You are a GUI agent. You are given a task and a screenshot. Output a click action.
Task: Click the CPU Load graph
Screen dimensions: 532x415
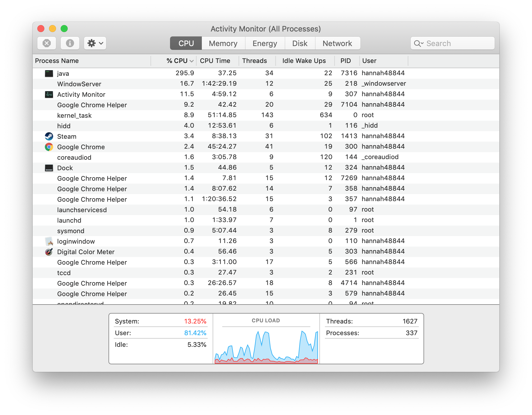pyautogui.click(x=266, y=347)
